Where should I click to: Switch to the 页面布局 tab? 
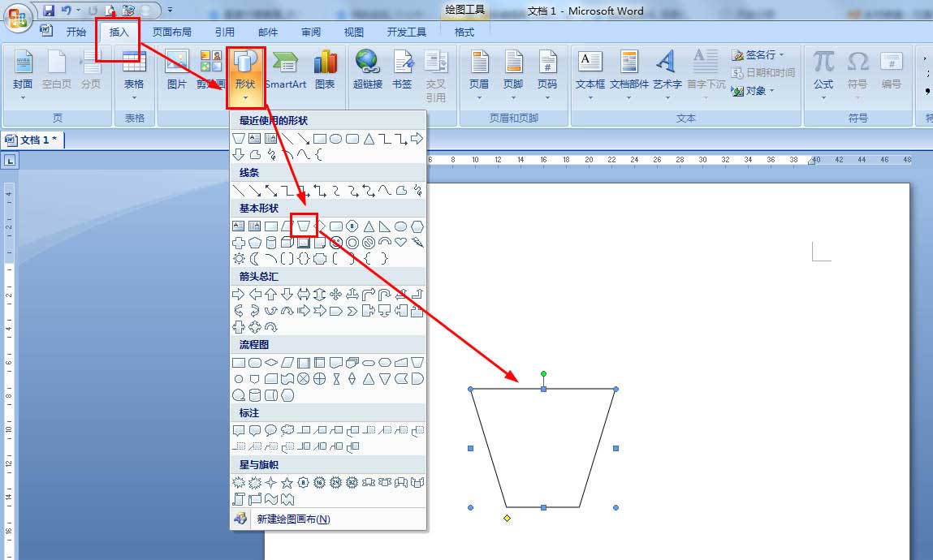point(171,32)
